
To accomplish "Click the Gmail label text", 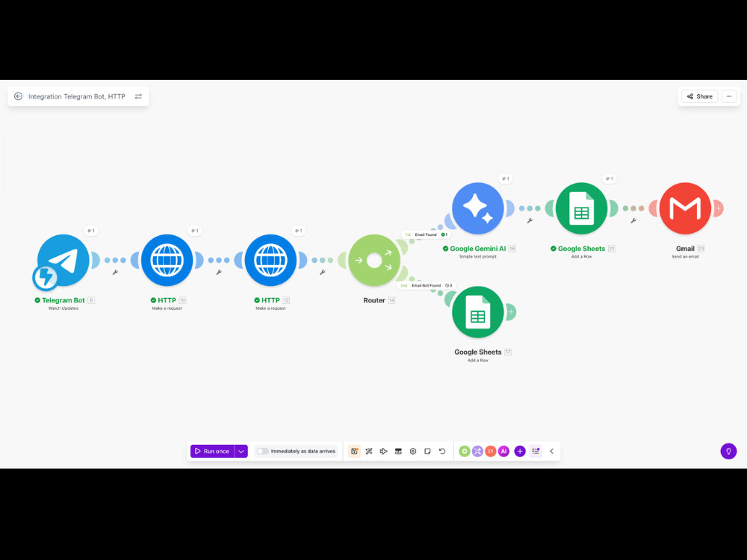I will [x=685, y=249].
